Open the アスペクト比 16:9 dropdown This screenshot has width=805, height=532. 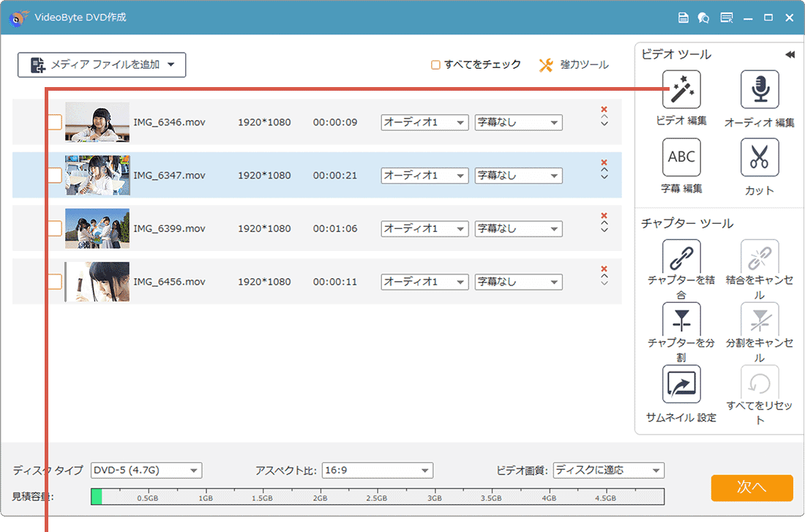point(377,471)
